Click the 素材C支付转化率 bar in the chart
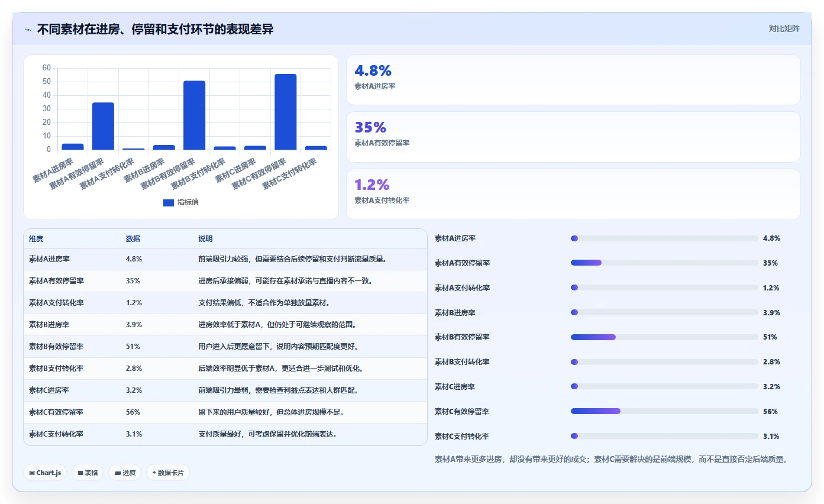This screenshot has height=504, width=824. [316, 148]
